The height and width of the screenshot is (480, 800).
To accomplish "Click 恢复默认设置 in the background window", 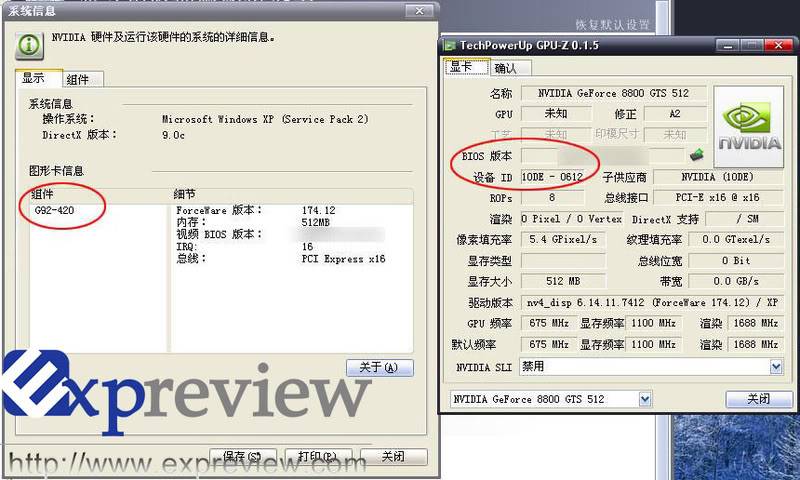I will tap(612, 24).
